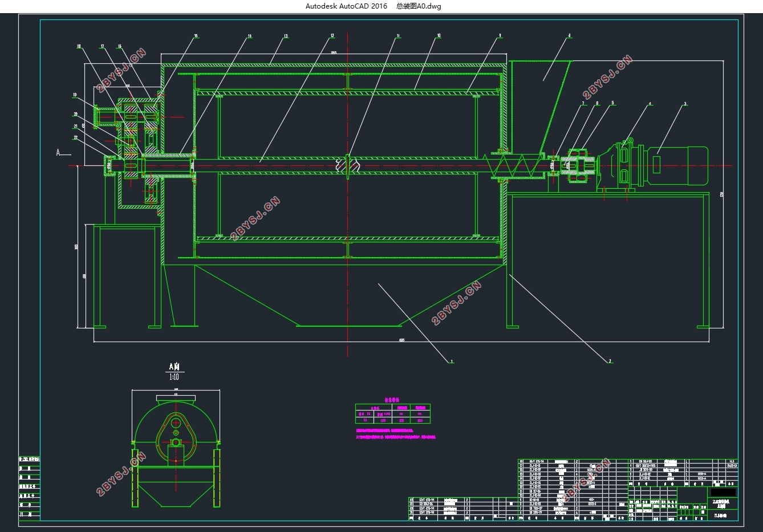Click the black redacted box in title block
The height and width of the screenshot is (532, 763).
tap(723, 492)
